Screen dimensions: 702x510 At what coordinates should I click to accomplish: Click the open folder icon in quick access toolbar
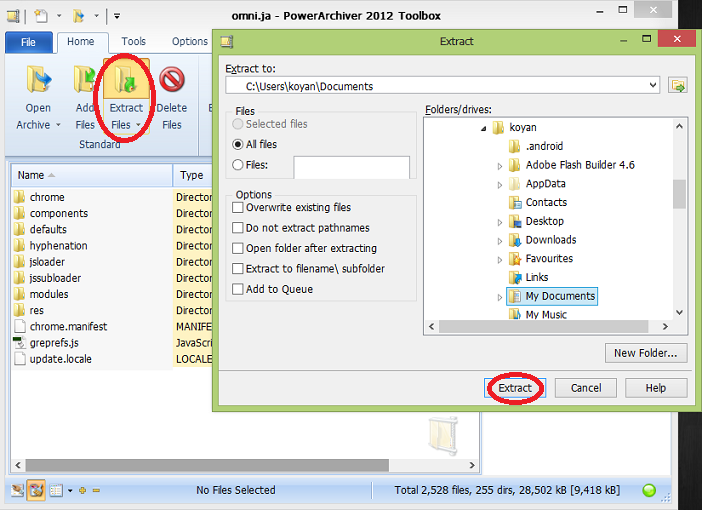click(79, 16)
